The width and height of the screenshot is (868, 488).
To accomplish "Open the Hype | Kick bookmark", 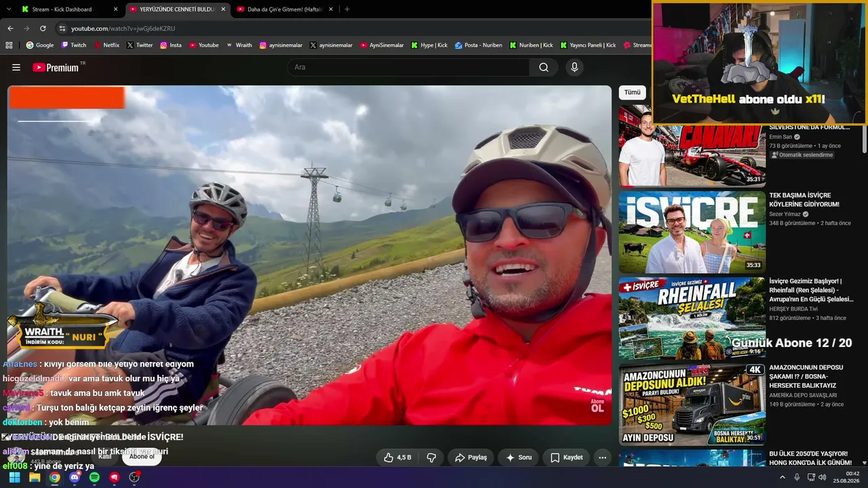I will coord(429,45).
